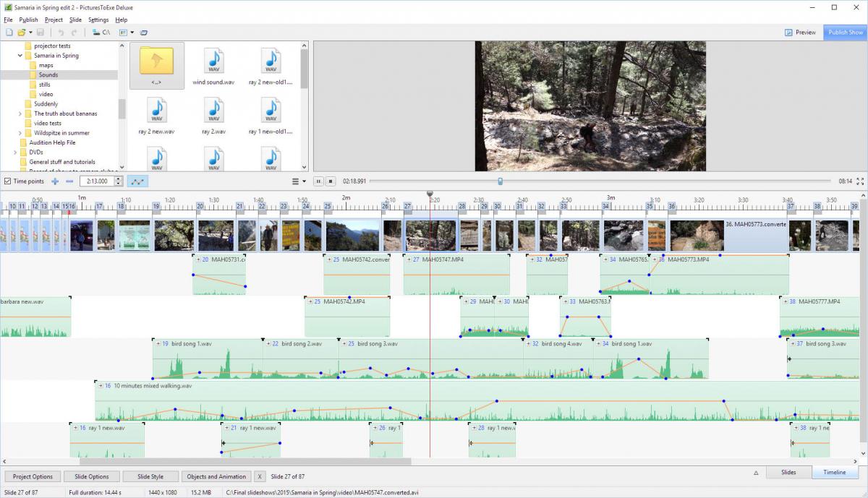The width and height of the screenshot is (868, 498).
Task: Toggle the Time points checkbox
Action: [7, 181]
